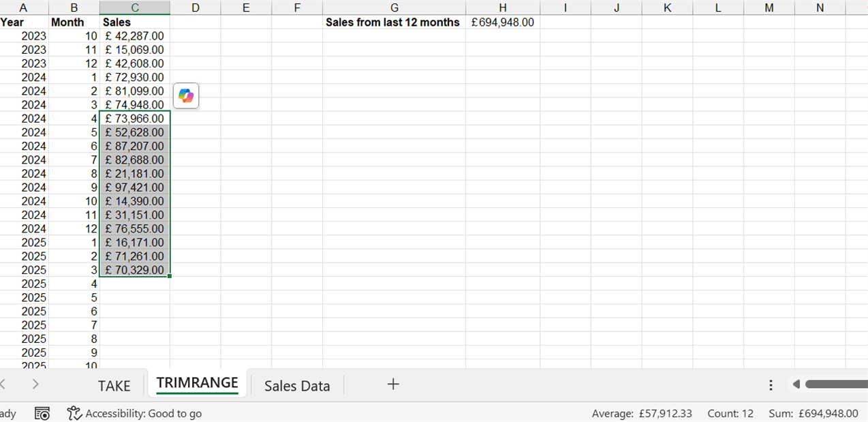Click the Copilot icon beside the Sales column
Viewport: 868px width, 422px height.
click(x=186, y=96)
